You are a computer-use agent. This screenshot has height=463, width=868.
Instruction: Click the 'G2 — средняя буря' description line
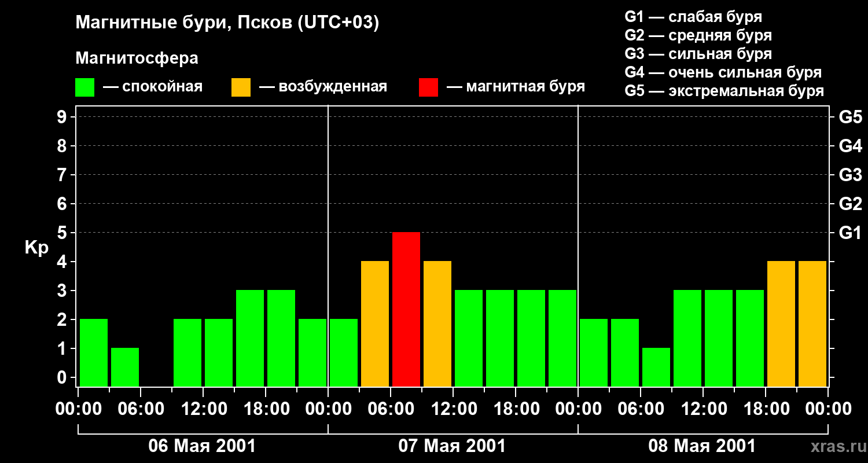click(x=698, y=35)
